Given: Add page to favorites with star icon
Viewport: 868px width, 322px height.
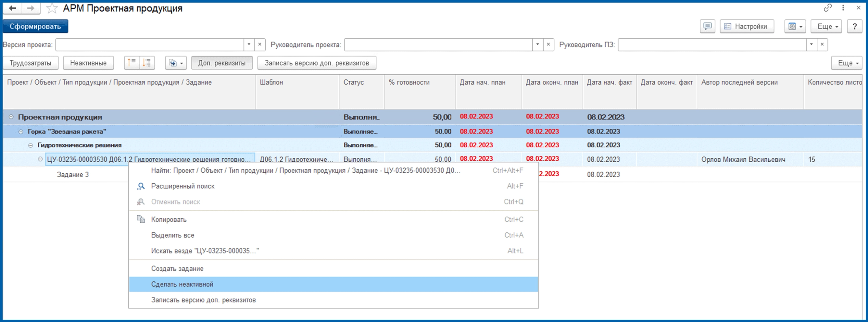Looking at the screenshot, I should tap(52, 8).
